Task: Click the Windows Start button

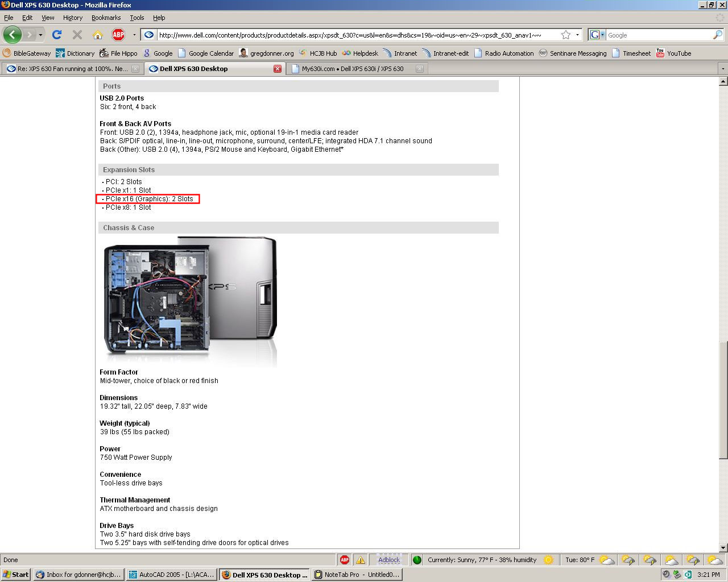Action: tap(16, 575)
